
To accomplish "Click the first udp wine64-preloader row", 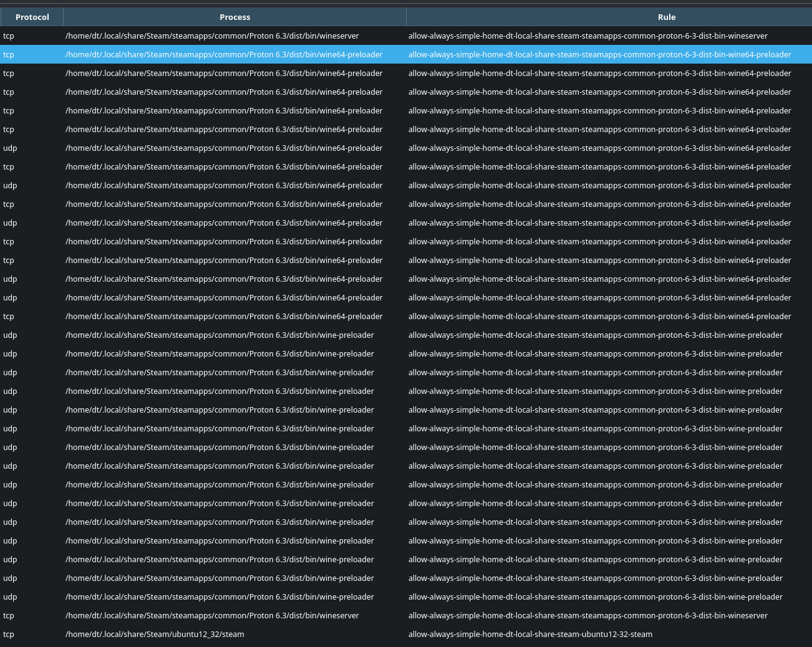I will coord(249,148).
